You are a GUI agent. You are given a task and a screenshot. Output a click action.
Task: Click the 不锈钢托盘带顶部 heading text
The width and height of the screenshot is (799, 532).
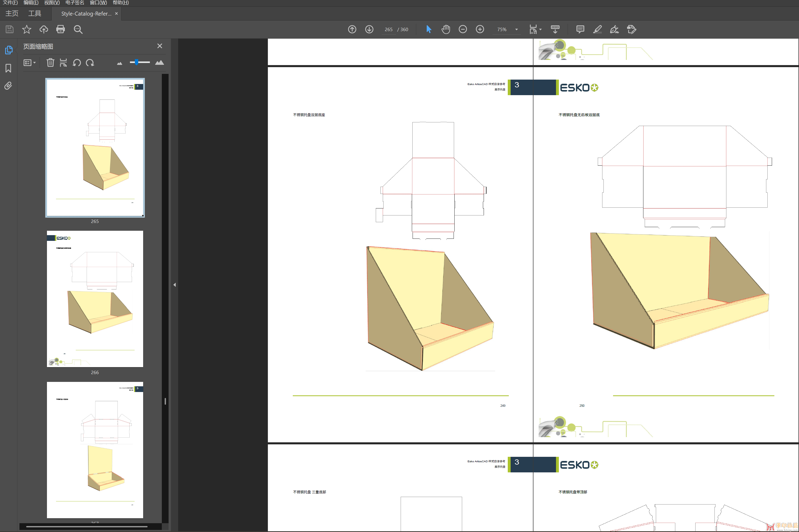click(573, 492)
